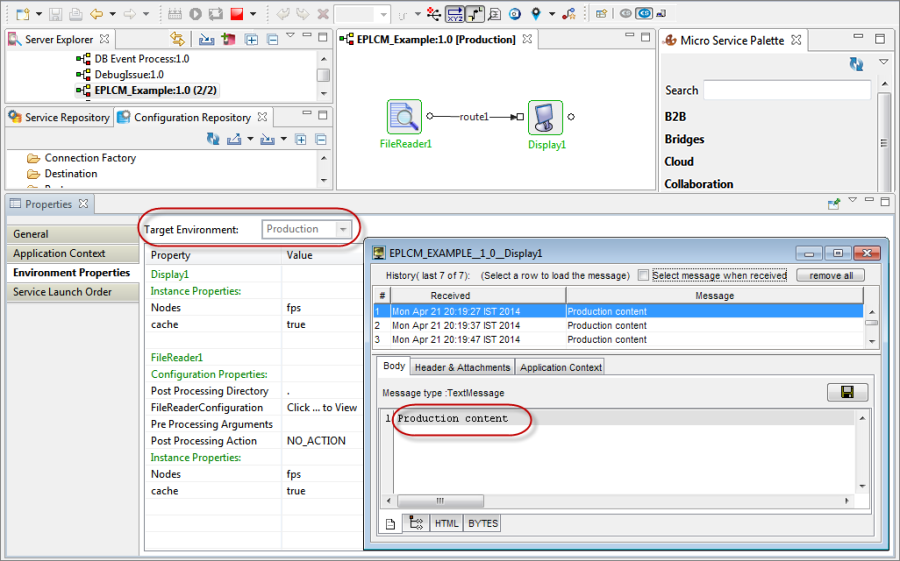Open the Service Repository tab
900x561 pixels.
(x=58, y=117)
